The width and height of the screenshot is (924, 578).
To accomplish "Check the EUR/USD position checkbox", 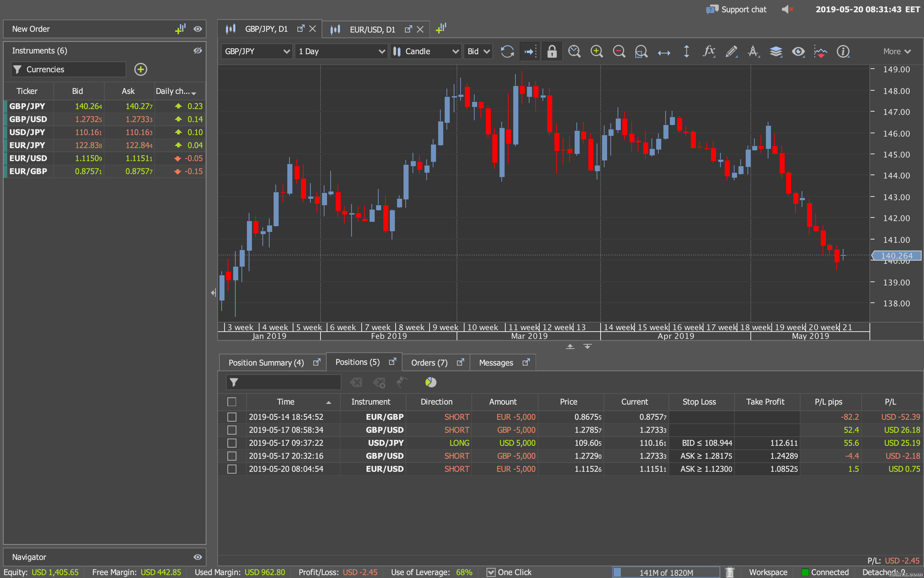I will click(x=231, y=469).
